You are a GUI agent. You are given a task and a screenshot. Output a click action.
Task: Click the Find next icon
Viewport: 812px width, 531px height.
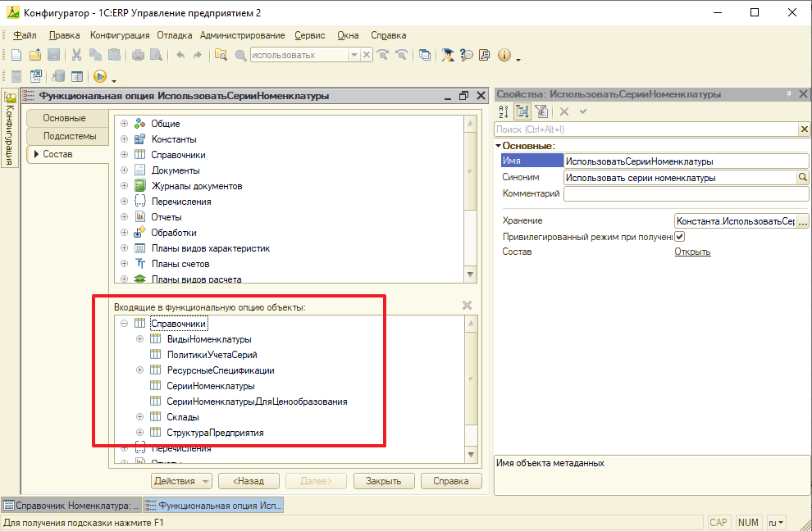[x=383, y=55]
